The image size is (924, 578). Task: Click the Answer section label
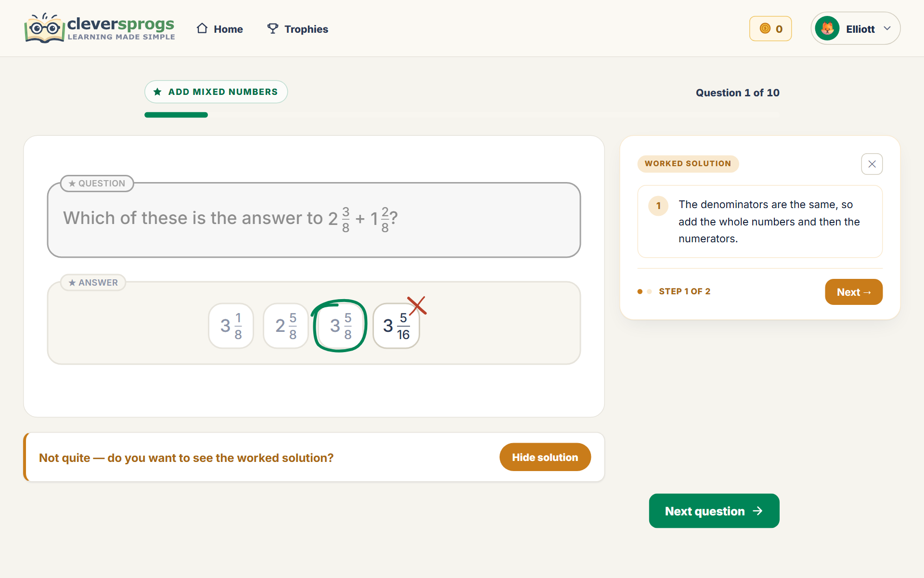click(x=93, y=283)
